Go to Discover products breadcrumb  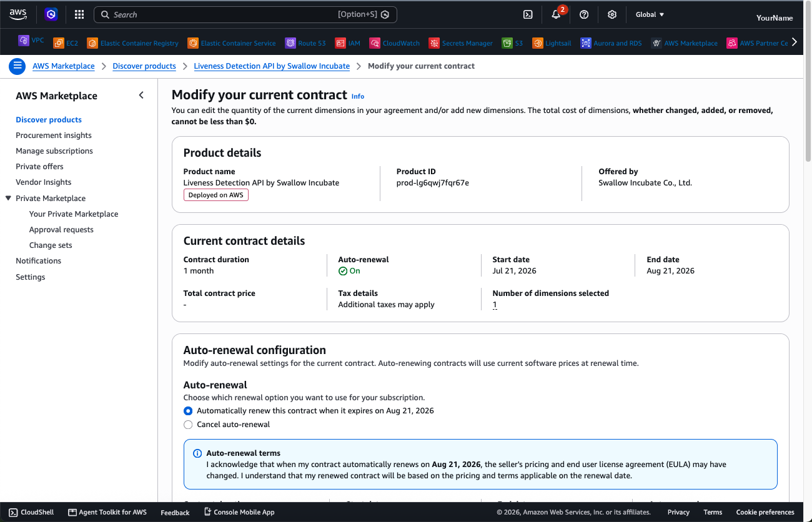(x=144, y=66)
